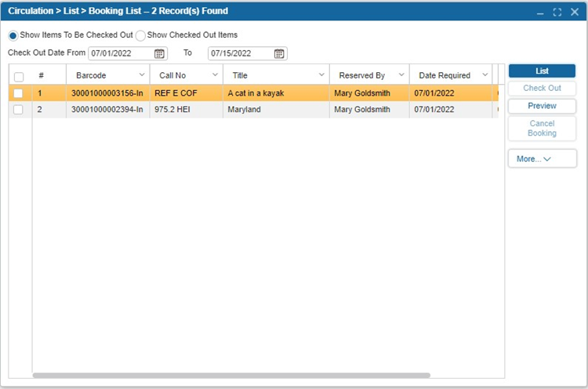Minimize the Booking List window

(540, 13)
